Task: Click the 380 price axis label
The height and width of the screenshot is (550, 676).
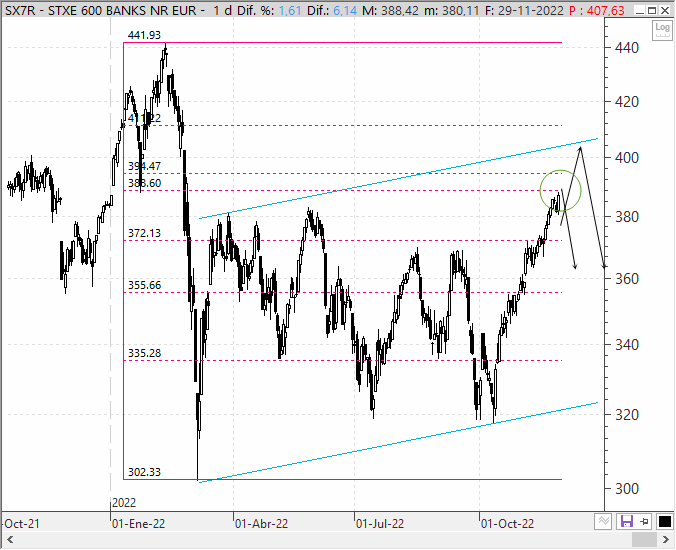Action: click(627, 217)
